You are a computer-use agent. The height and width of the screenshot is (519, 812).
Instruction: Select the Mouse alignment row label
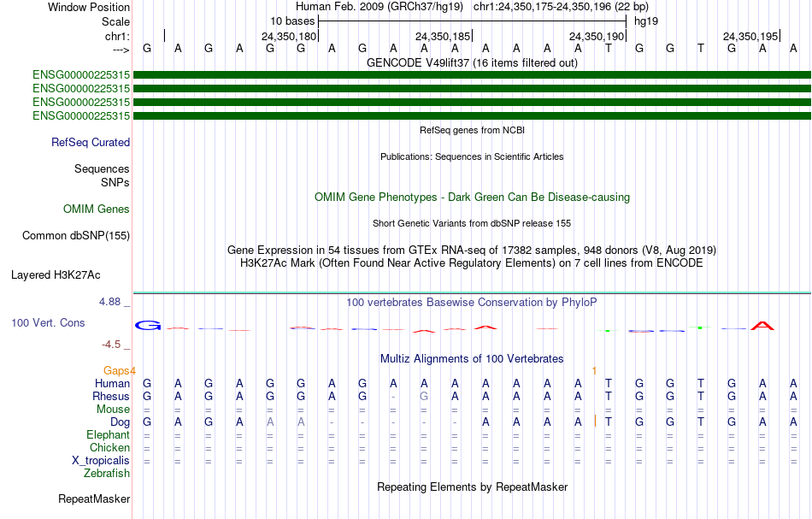[113, 410]
